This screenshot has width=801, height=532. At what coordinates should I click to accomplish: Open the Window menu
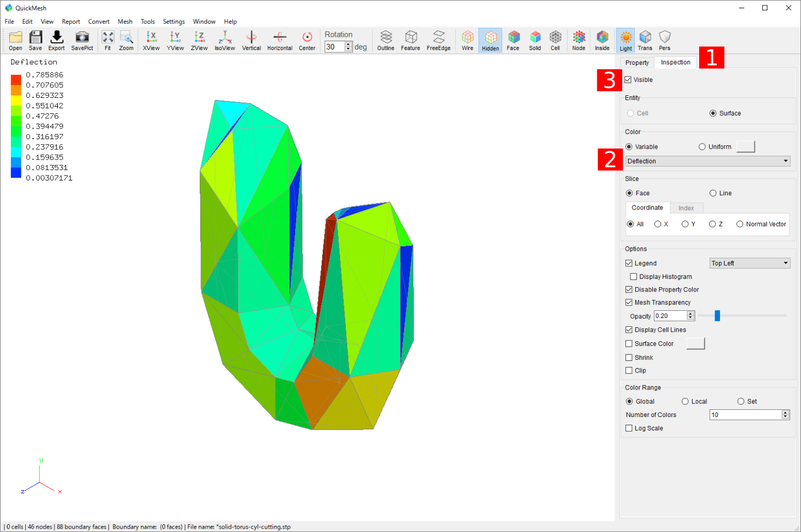point(204,21)
